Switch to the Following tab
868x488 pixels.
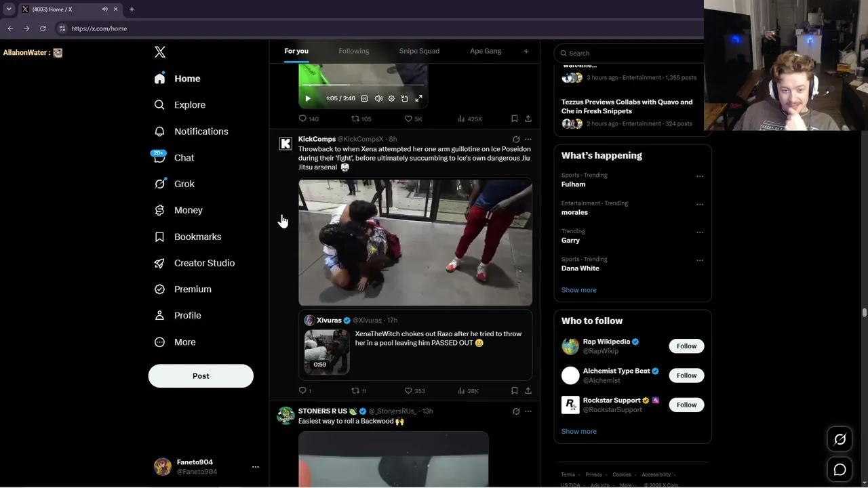[x=354, y=52]
